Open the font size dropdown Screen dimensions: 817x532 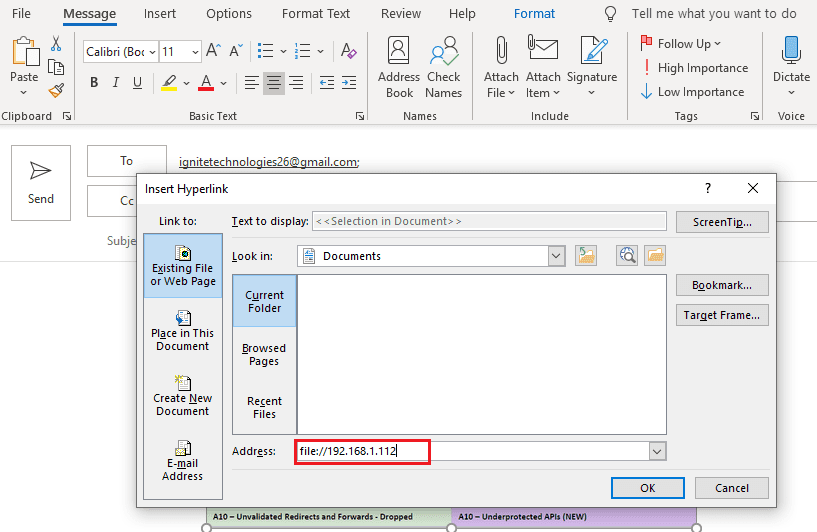(195, 52)
